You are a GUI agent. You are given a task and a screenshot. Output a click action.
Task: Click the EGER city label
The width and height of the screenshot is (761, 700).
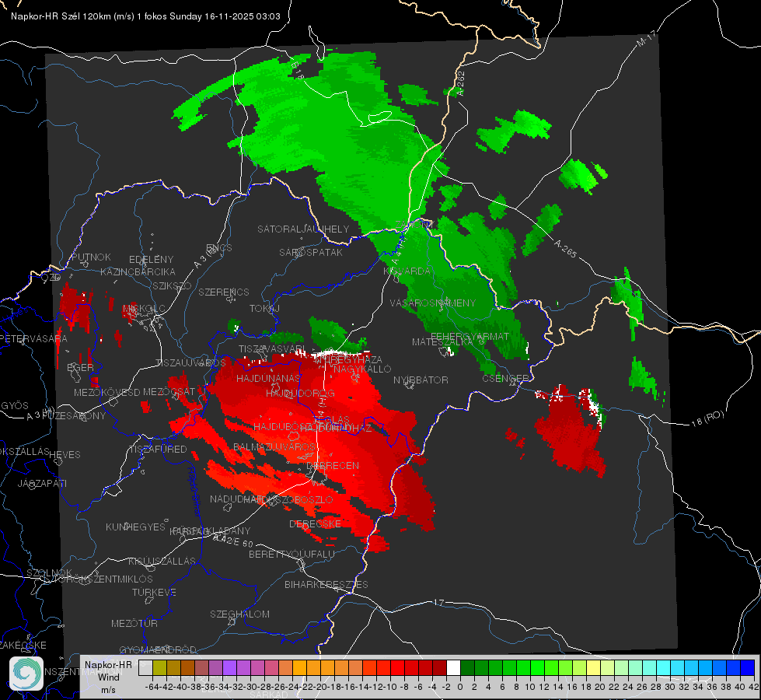[x=80, y=367]
